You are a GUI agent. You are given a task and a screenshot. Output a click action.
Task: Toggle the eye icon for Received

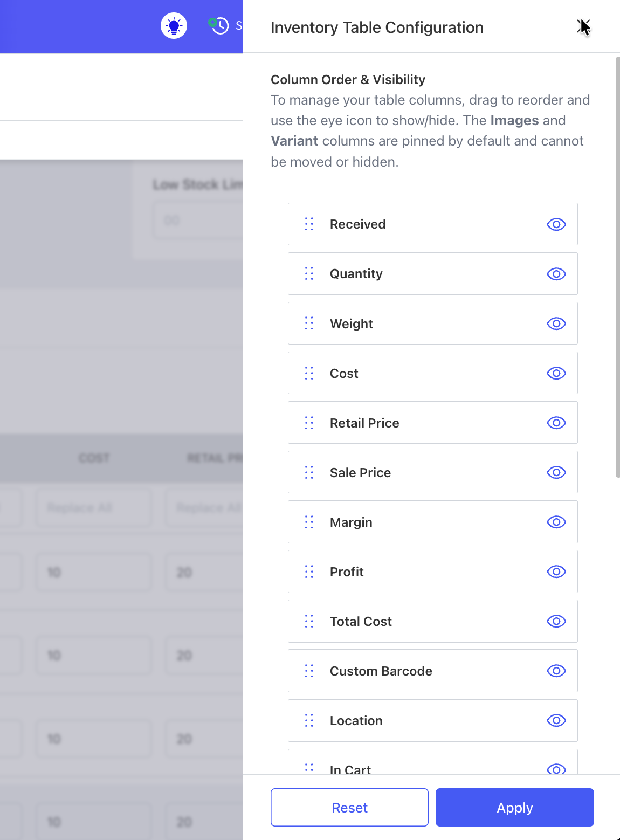pos(556,224)
